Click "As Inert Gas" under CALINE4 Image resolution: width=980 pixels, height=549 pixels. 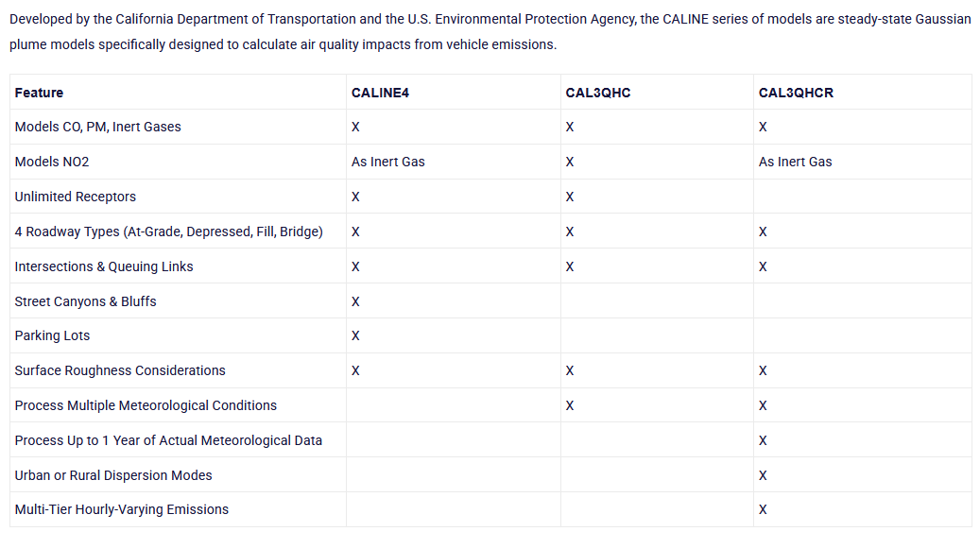pos(387,162)
